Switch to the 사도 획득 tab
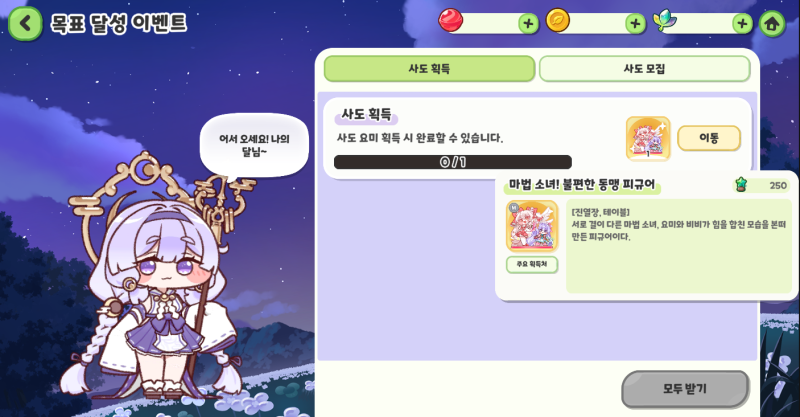This screenshot has height=417, width=800. (x=429, y=68)
